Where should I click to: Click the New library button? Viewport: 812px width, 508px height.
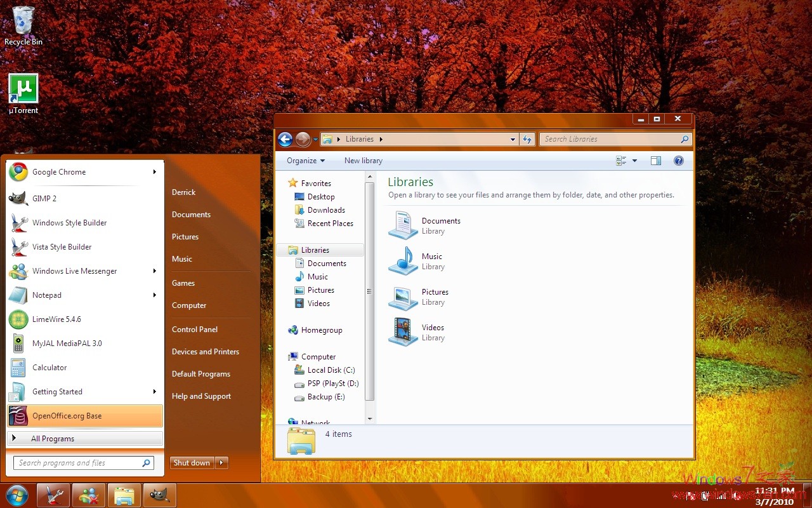tap(363, 161)
